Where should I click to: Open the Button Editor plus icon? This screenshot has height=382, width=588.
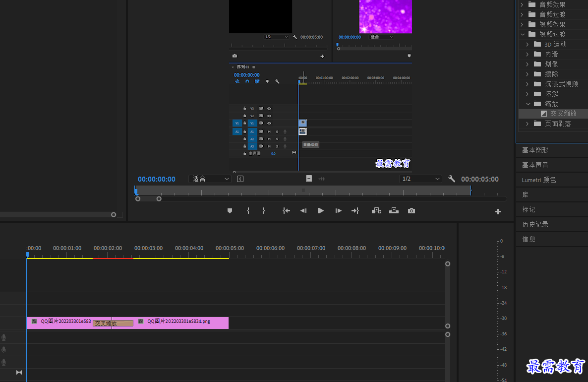[x=498, y=212]
